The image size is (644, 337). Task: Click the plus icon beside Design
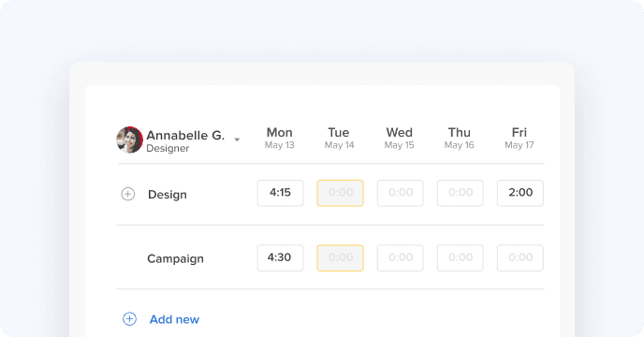127,194
